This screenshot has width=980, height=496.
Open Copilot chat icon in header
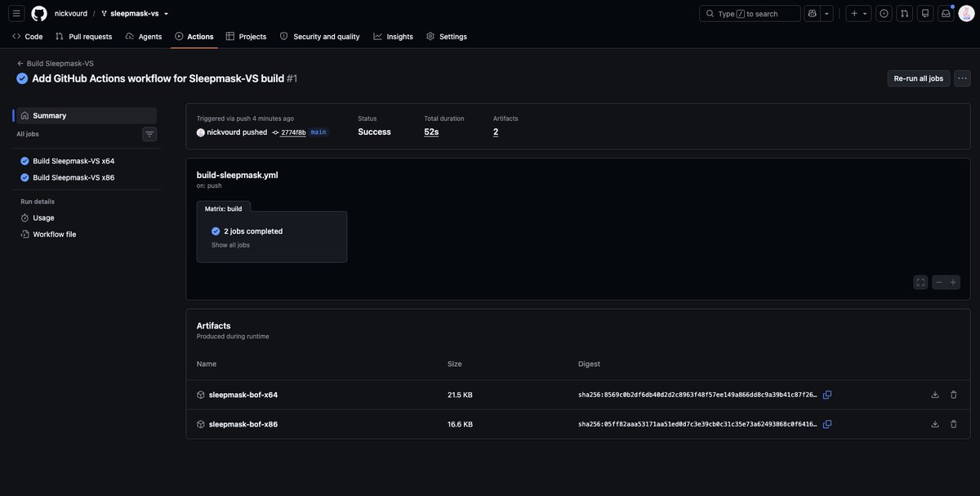click(x=812, y=13)
